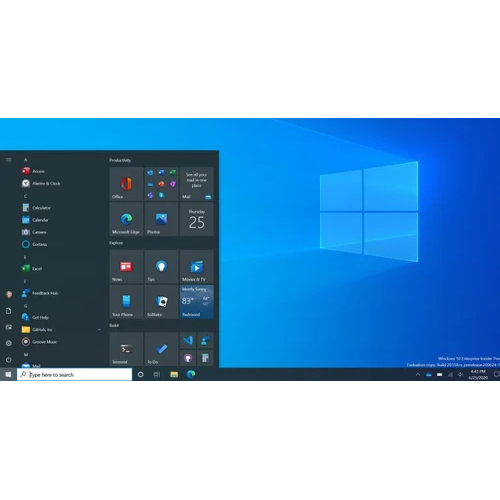The height and width of the screenshot is (500, 500).
Task: Click the 'Type here to search' box
Action: tap(74, 374)
